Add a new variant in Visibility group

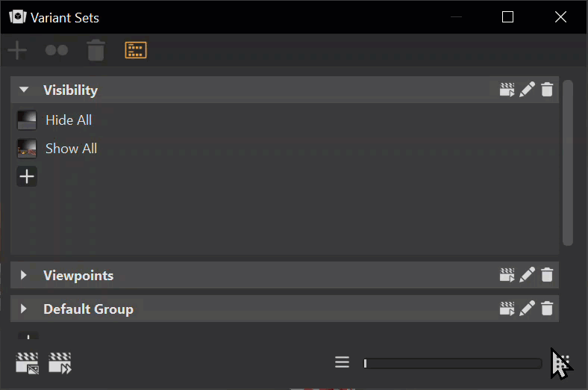click(27, 176)
